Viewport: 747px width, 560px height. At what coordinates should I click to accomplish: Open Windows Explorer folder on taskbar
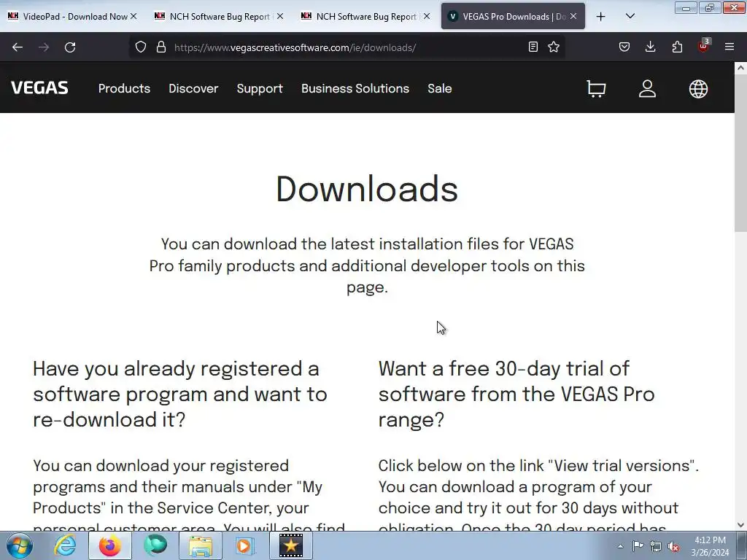click(x=201, y=545)
